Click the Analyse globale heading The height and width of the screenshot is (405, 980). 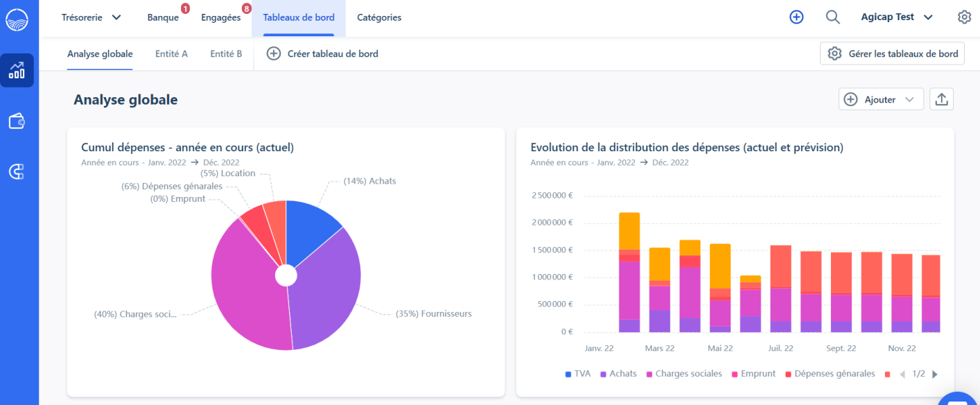click(125, 100)
